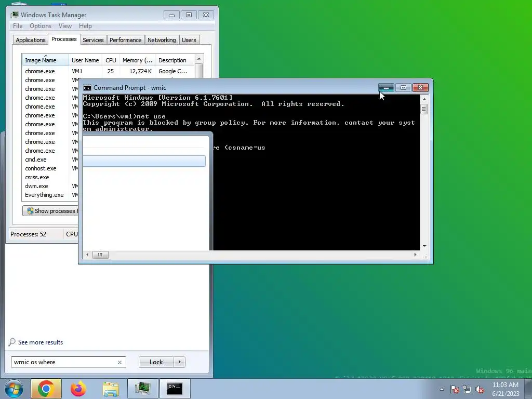Sort by Description column header
The width and height of the screenshot is (532, 399).
coord(175,60)
